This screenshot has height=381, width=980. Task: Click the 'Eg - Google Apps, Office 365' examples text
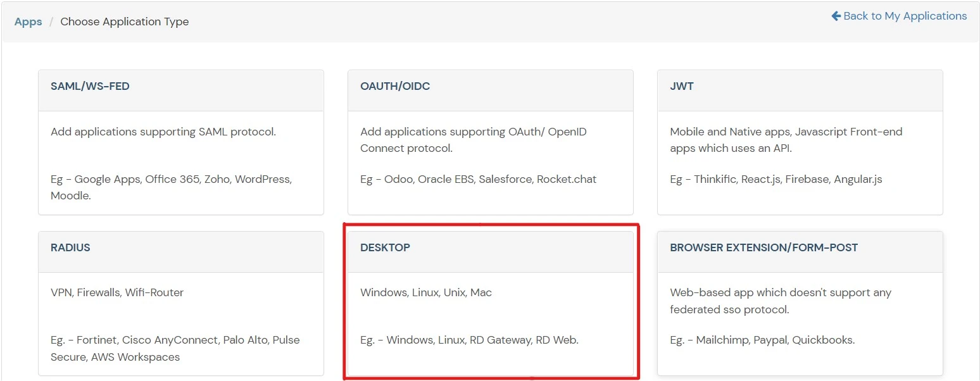point(172,187)
